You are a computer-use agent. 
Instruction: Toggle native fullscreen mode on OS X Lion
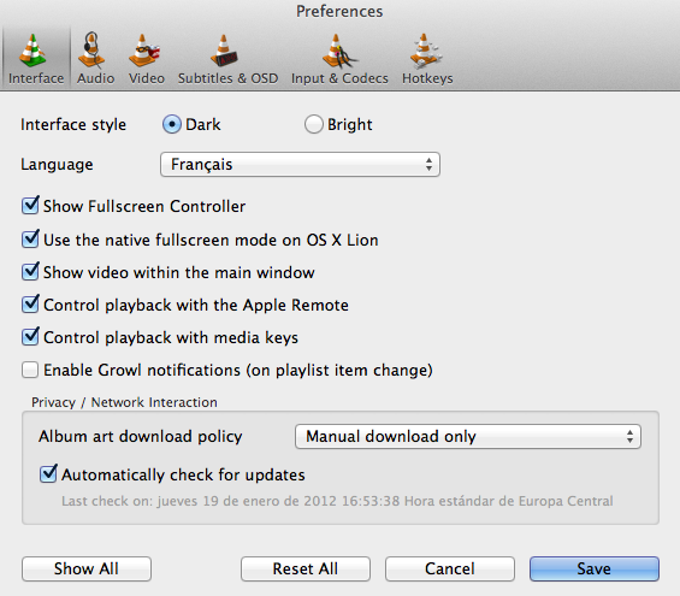pyautogui.click(x=30, y=239)
